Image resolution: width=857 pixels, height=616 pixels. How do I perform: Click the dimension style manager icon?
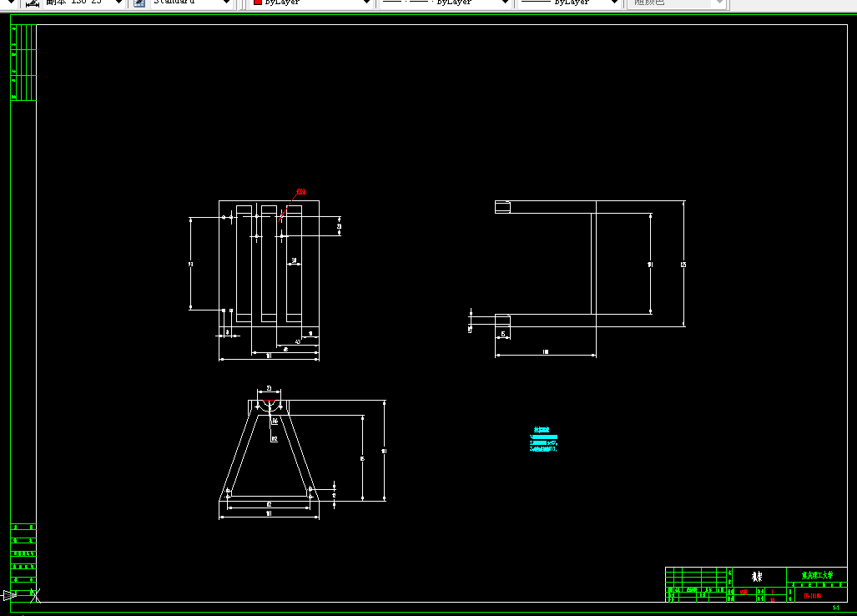point(33,3)
